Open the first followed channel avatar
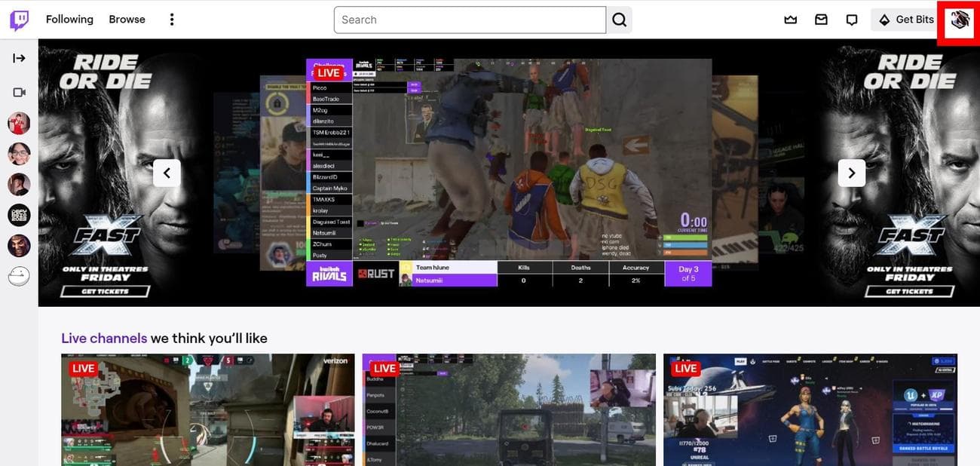 19,123
